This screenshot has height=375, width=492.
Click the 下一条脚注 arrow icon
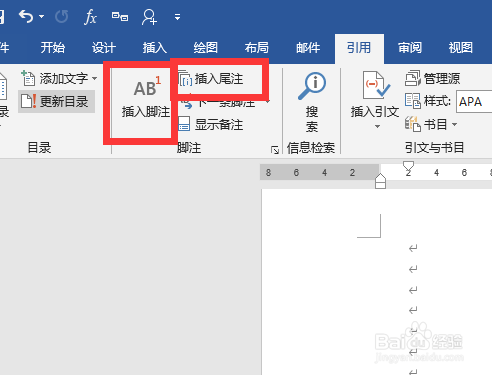pos(187,104)
